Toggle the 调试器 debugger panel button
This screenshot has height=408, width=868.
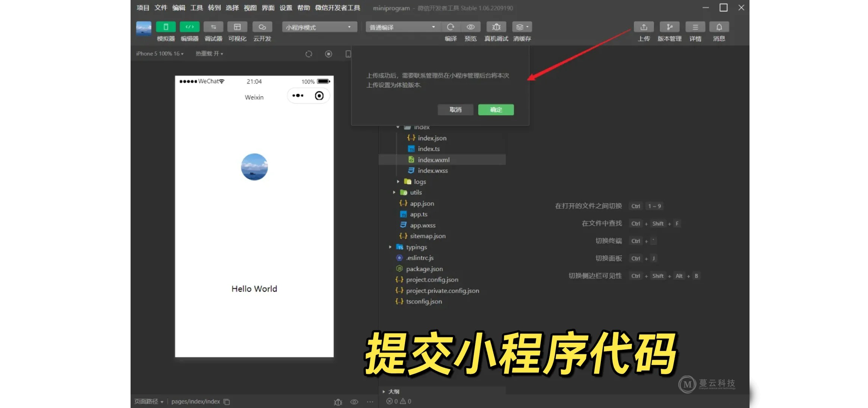click(x=213, y=27)
